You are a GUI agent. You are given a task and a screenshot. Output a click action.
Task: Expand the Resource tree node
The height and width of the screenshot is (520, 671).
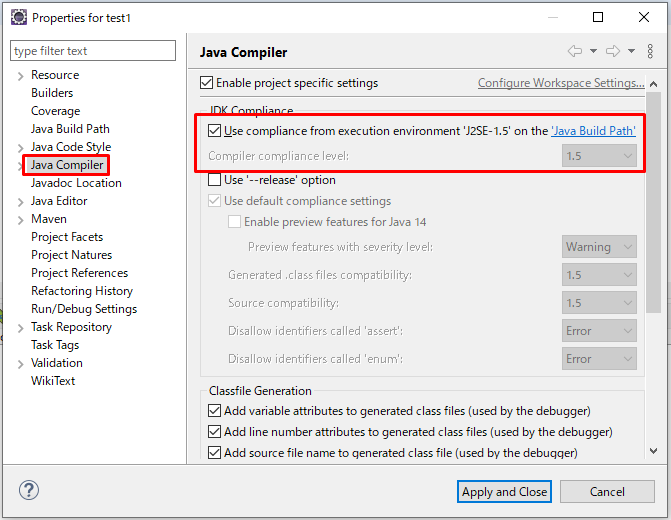pyautogui.click(x=20, y=77)
